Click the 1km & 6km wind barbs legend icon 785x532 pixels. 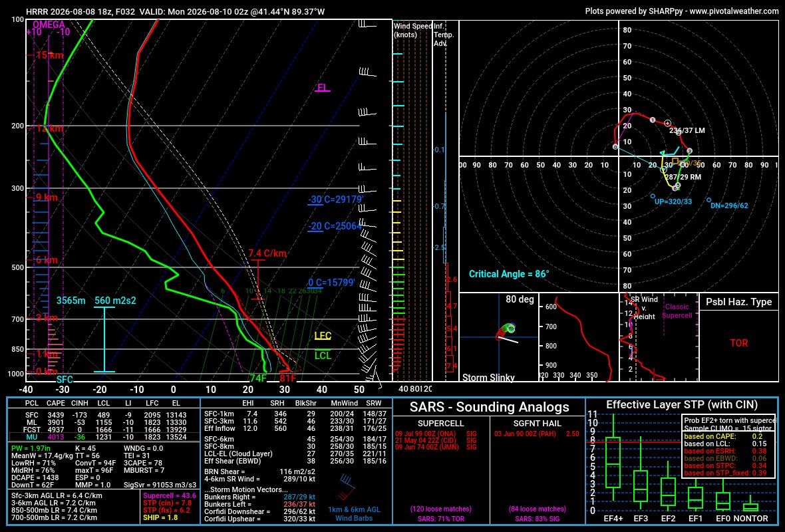pos(347,487)
